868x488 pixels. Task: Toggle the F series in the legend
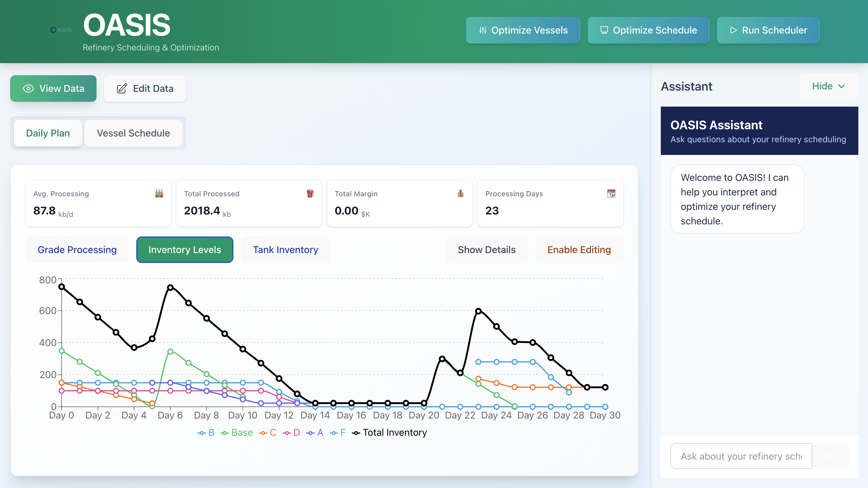point(338,432)
